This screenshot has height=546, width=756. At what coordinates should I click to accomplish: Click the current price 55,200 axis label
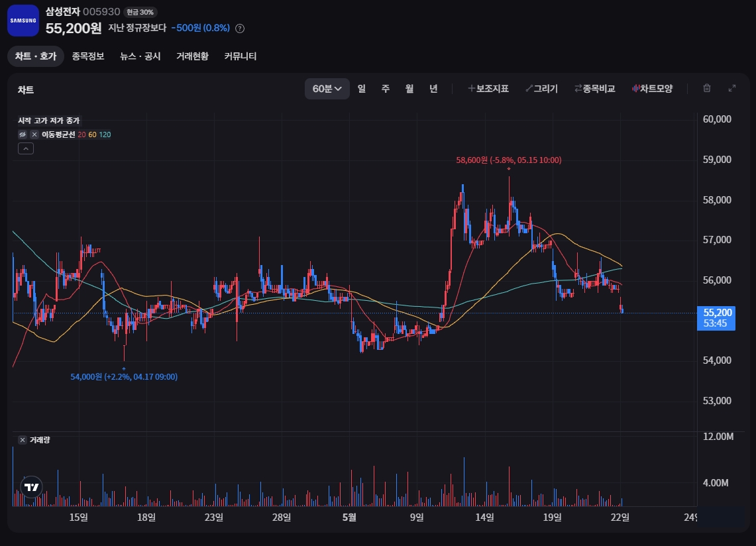(716, 318)
